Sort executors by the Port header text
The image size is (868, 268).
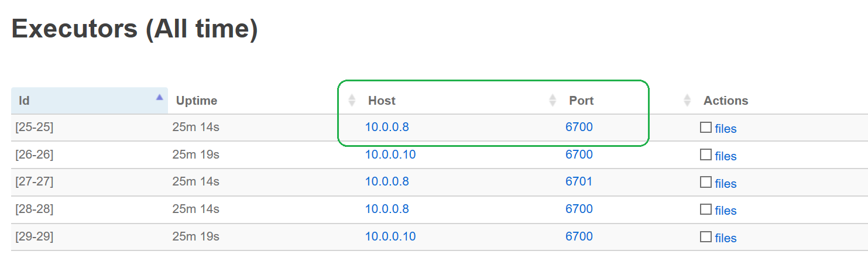point(581,101)
